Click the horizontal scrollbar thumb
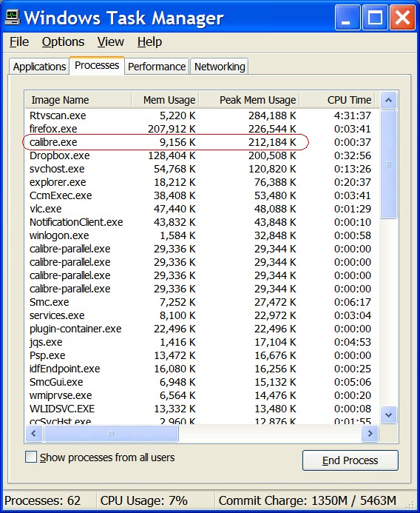The width and height of the screenshot is (420, 513). [111, 434]
